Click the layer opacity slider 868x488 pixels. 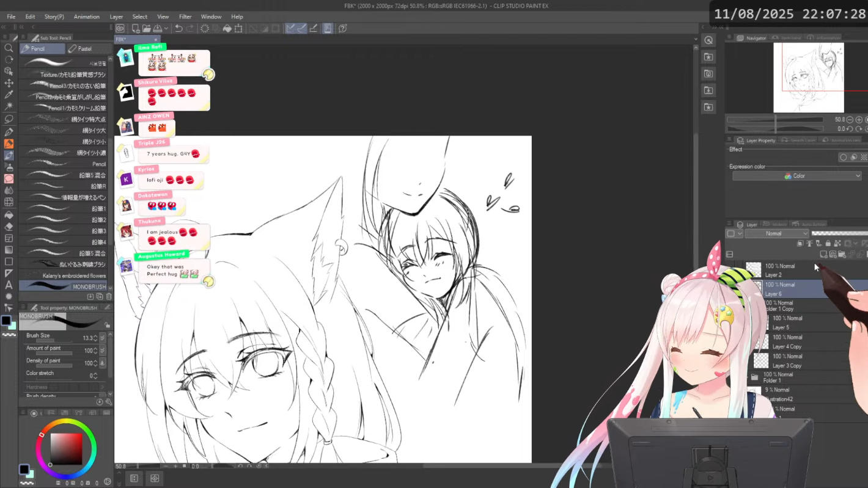(x=839, y=233)
